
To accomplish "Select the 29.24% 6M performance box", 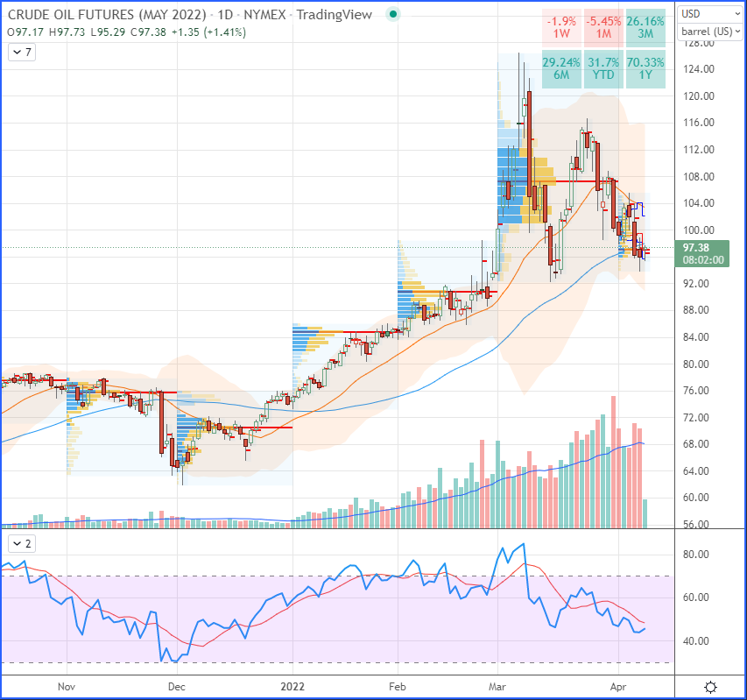I will (x=561, y=69).
